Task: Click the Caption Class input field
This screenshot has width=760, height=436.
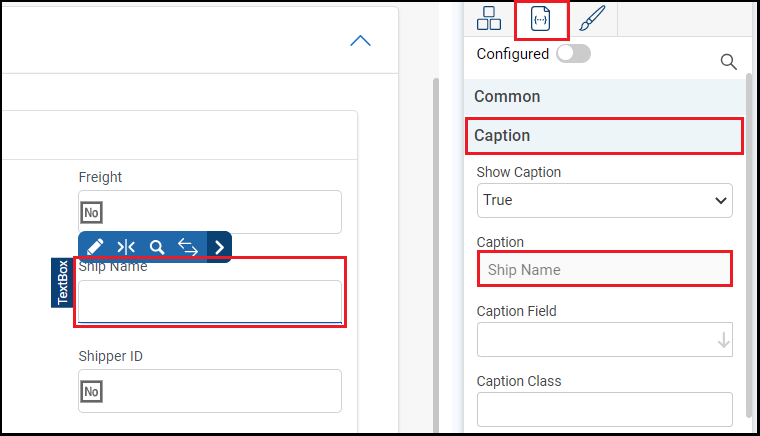Action: point(604,409)
